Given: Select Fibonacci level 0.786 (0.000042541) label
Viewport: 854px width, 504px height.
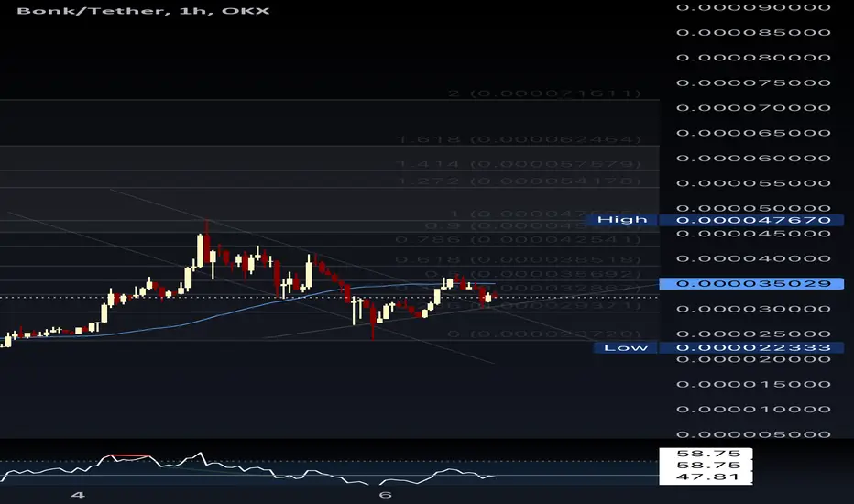Looking at the screenshot, I should pos(518,239).
